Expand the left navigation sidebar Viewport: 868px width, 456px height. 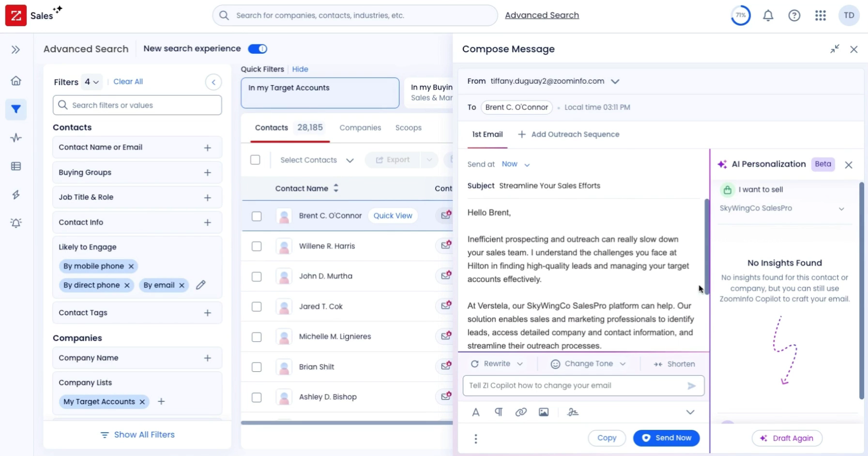[16, 49]
